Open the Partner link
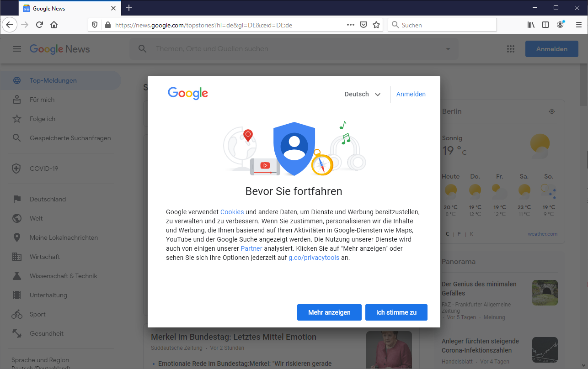 251,248
